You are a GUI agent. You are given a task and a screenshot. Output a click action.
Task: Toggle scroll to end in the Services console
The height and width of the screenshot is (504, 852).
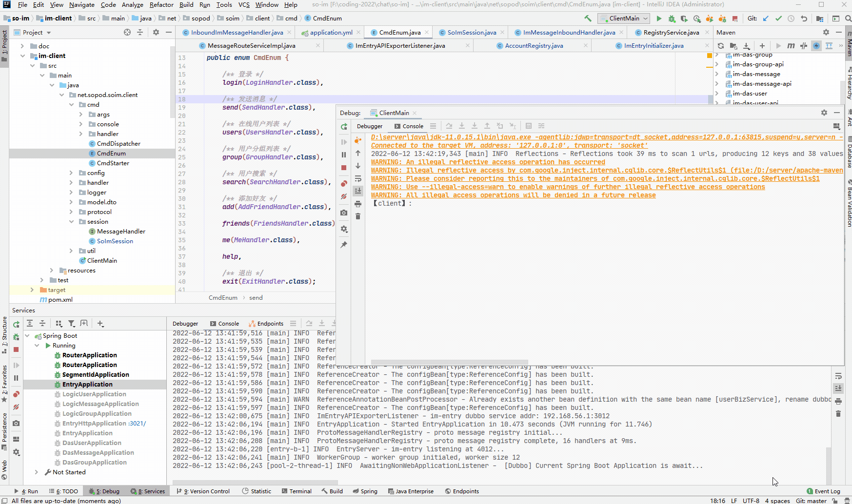click(x=838, y=388)
